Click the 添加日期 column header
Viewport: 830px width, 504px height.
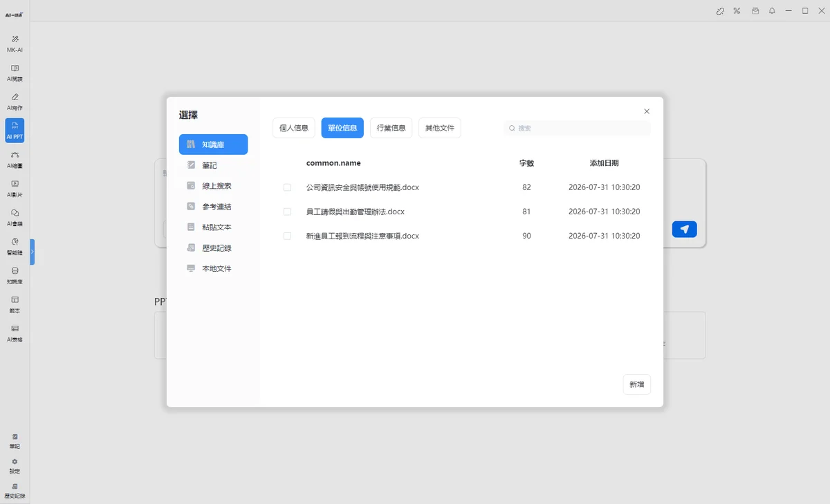605,163
